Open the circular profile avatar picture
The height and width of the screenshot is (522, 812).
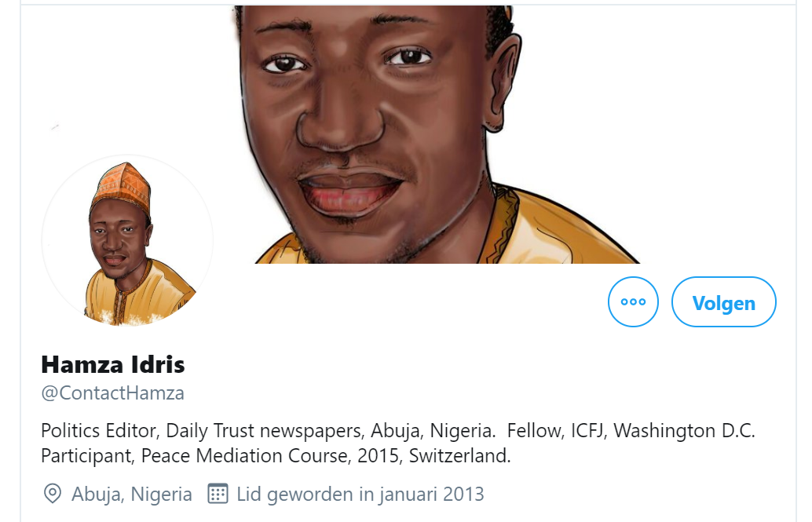click(127, 240)
